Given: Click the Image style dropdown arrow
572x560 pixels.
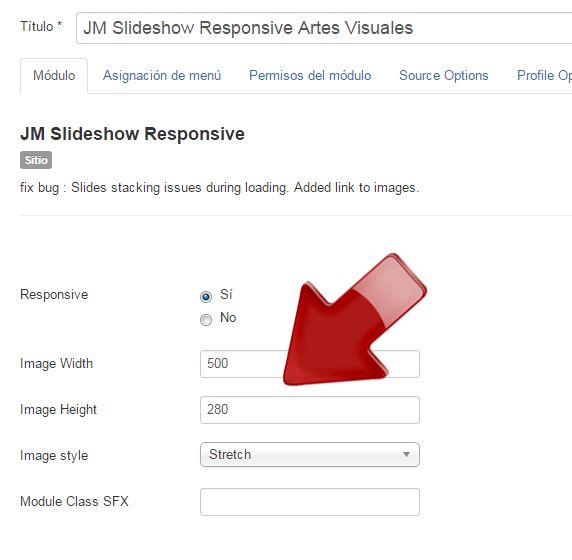Looking at the screenshot, I should (406, 455).
